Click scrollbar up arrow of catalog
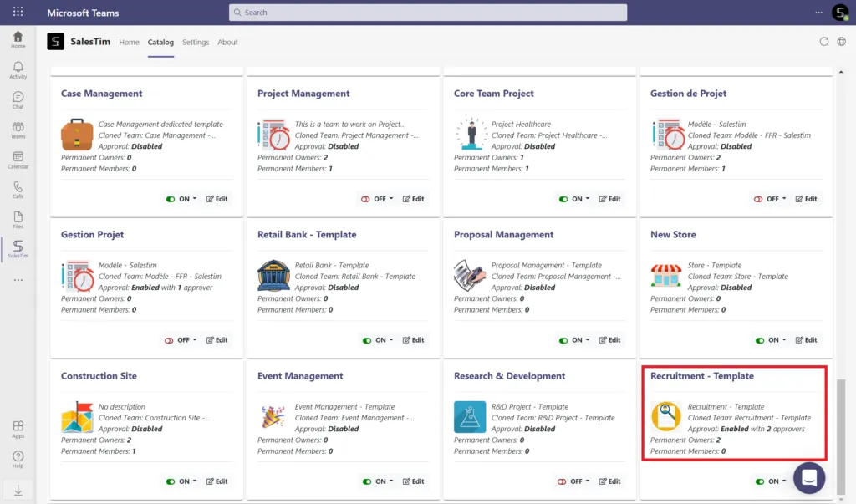The image size is (856, 504). 841,72
